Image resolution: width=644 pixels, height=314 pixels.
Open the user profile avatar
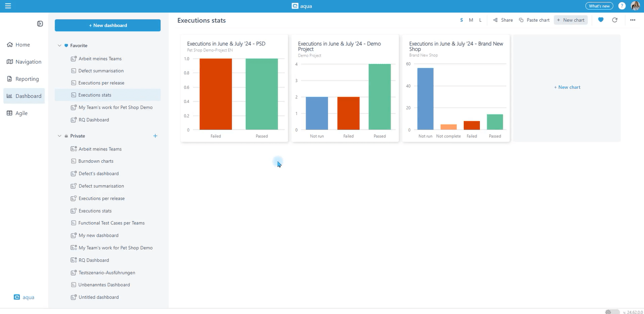coord(635,6)
